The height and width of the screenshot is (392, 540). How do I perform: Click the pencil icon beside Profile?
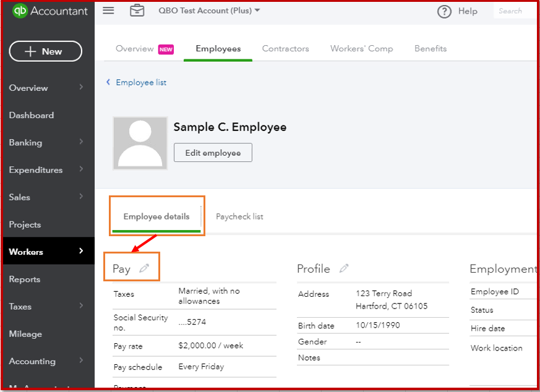(344, 268)
